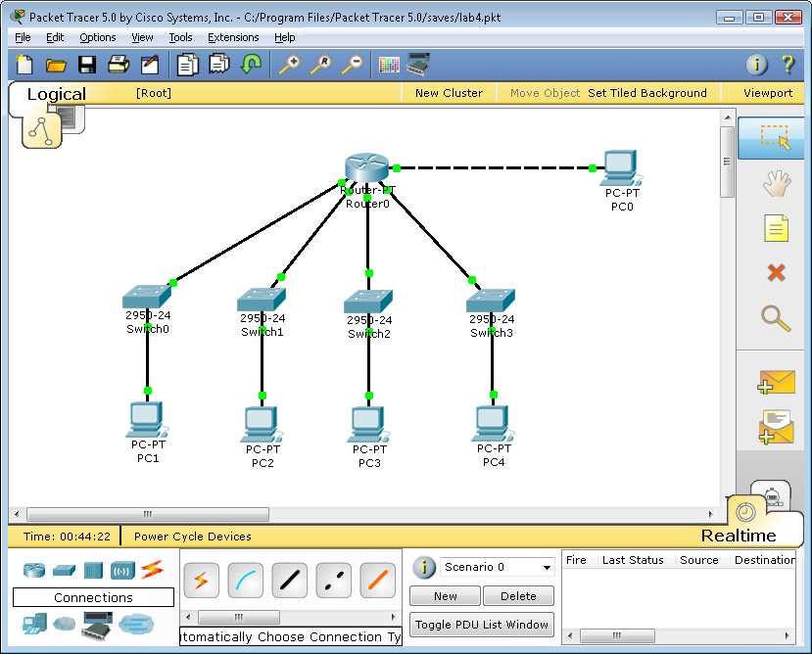Open the drawing palette icon
The width and height of the screenshot is (812, 654).
(389, 65)
